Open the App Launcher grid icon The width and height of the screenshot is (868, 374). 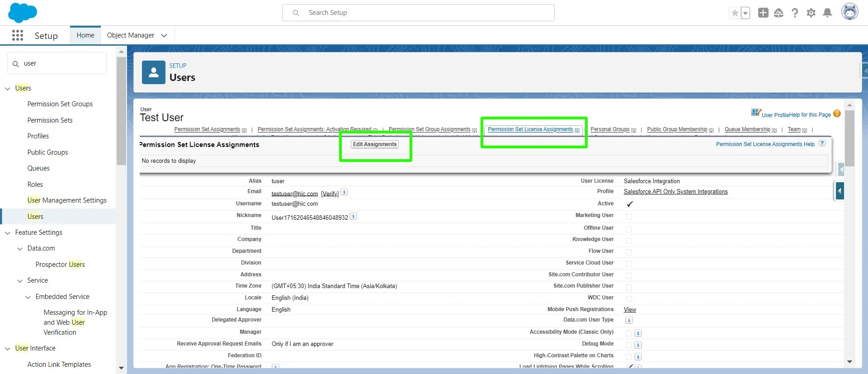18,35
